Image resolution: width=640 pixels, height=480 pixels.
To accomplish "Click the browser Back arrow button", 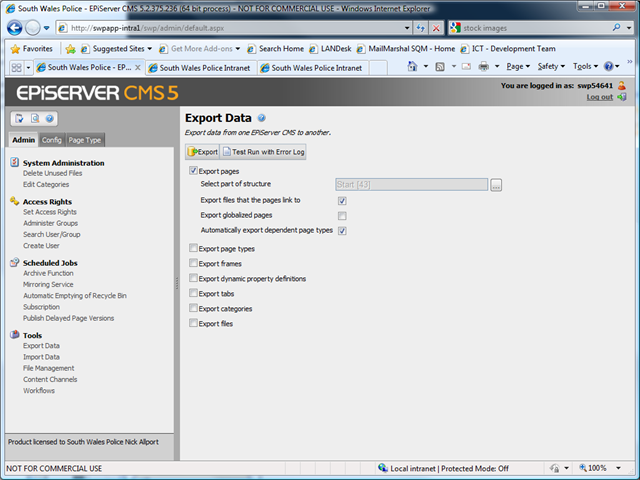I will 15,28.
